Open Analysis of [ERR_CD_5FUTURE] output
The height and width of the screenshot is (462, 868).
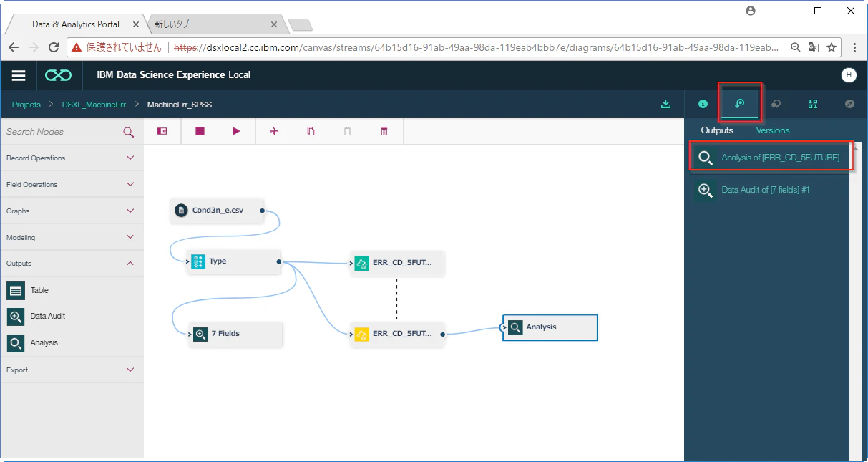coord(771,158)
